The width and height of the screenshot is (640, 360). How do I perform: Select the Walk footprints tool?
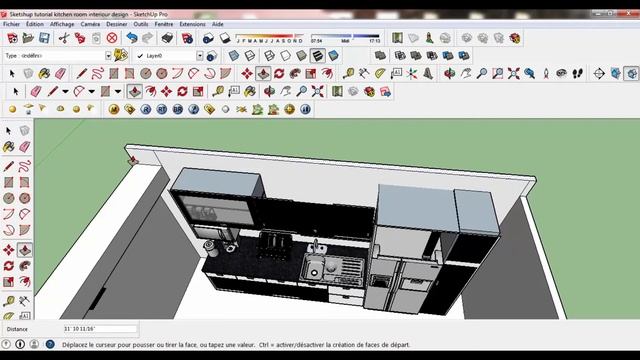(x=578, y=73)
